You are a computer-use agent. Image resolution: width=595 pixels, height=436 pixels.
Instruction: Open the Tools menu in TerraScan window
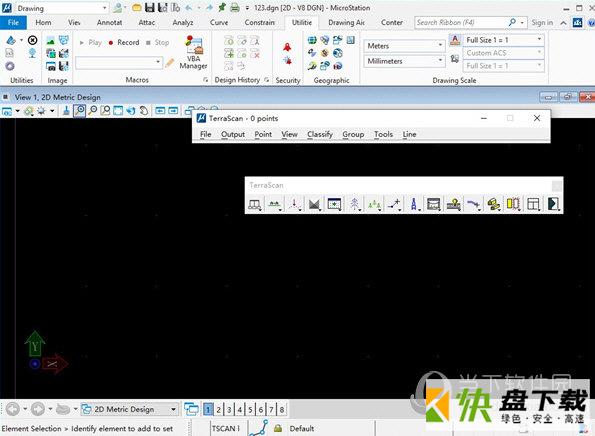click(x=383, y=134)
